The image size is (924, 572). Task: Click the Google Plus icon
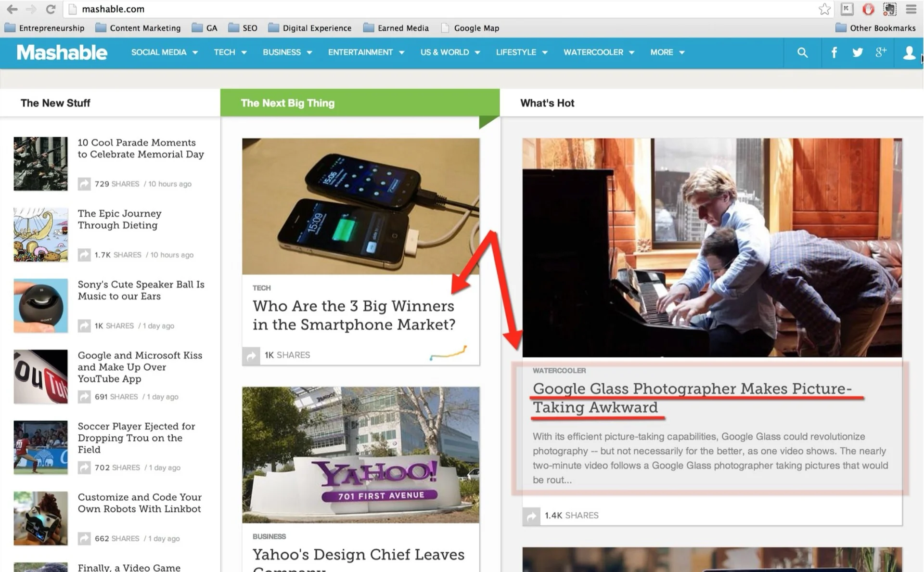881,52
